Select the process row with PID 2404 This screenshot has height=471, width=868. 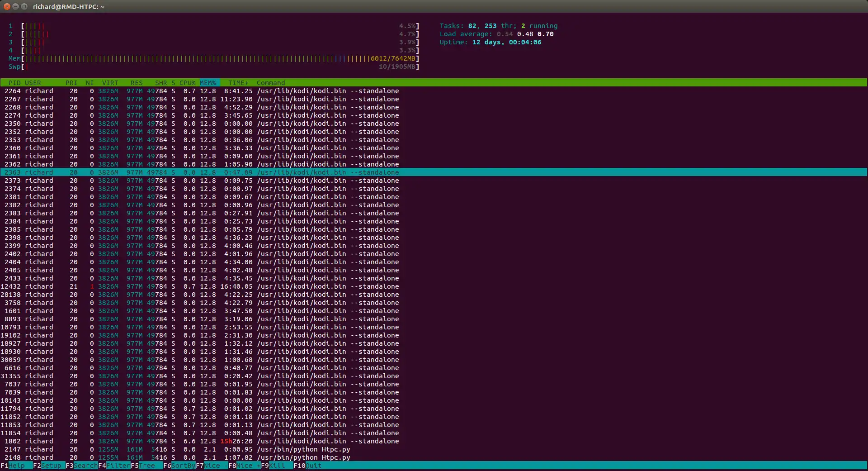coord(434,262)
